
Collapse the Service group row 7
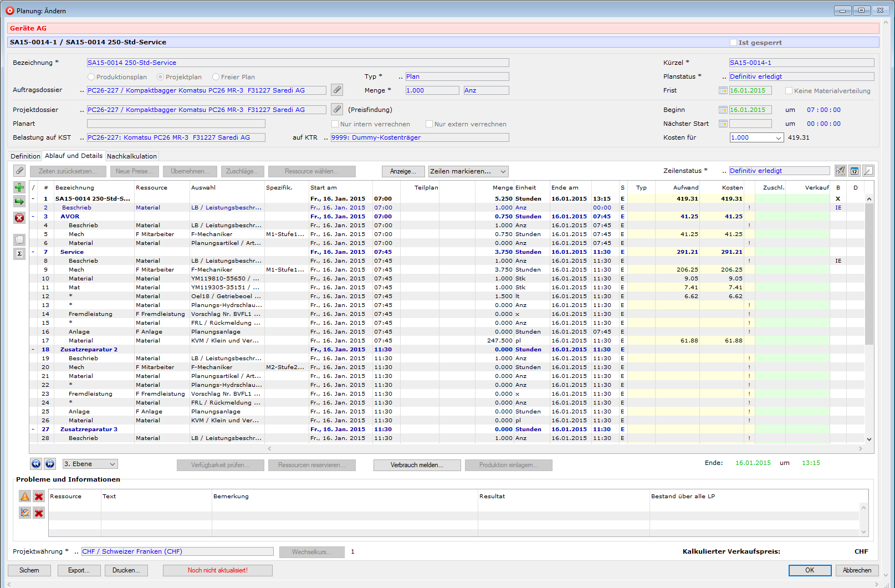pos(33,252)
